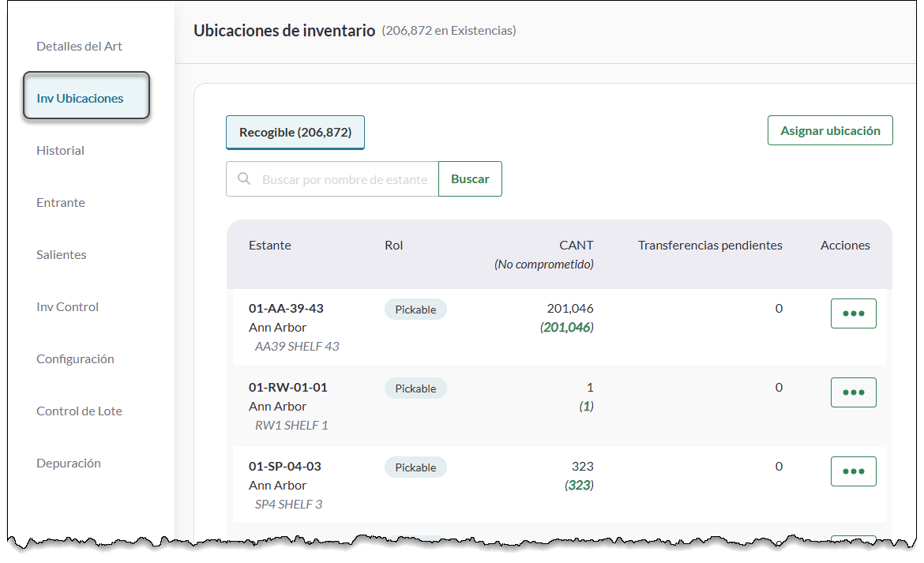The height and width of the screenshot is (563, 924).
Task: Open the Historial section
Action: [60, 150]
